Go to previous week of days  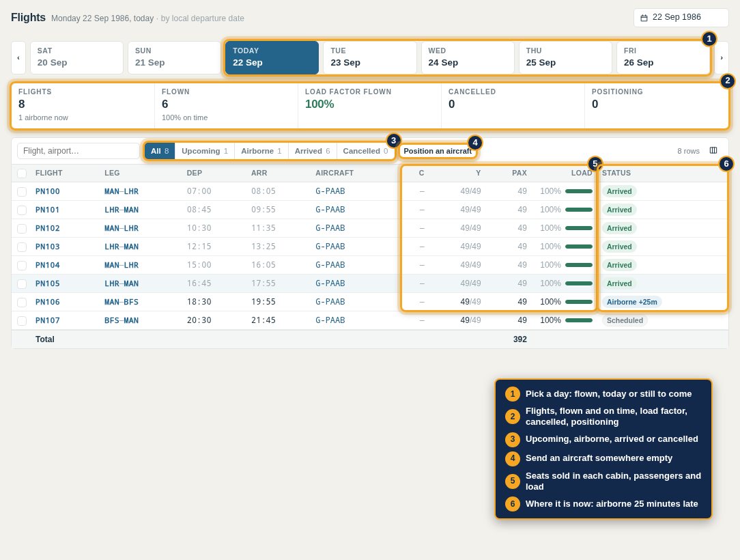point(18,57)
